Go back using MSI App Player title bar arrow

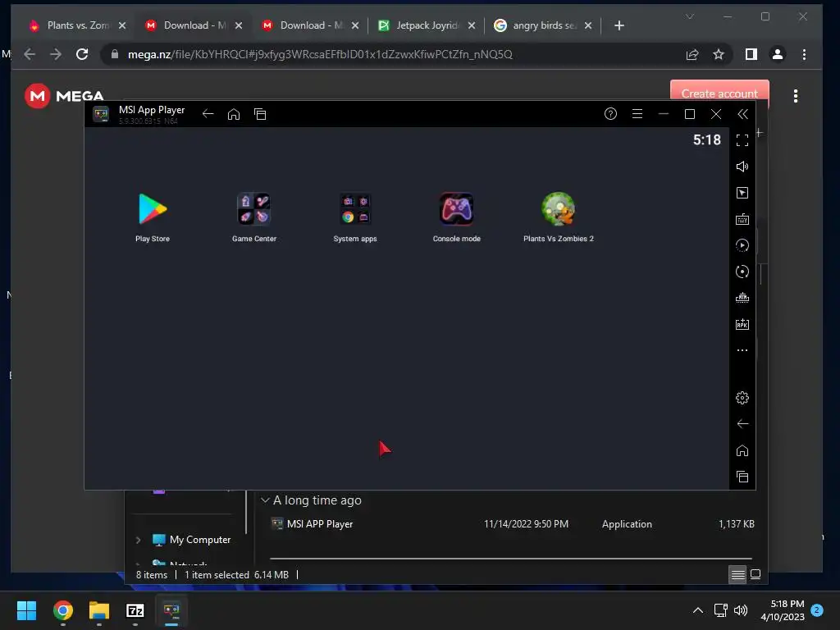coord(208,113)
